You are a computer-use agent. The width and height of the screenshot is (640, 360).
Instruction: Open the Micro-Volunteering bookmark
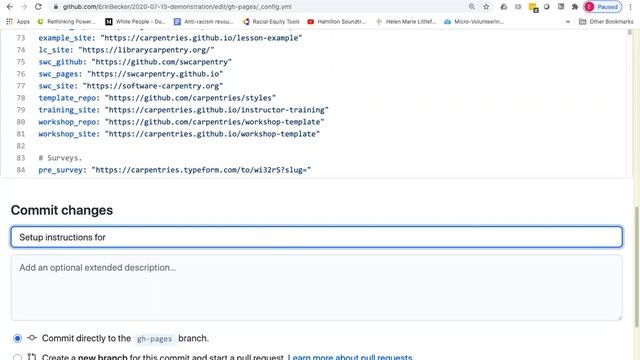pos(474,22)
